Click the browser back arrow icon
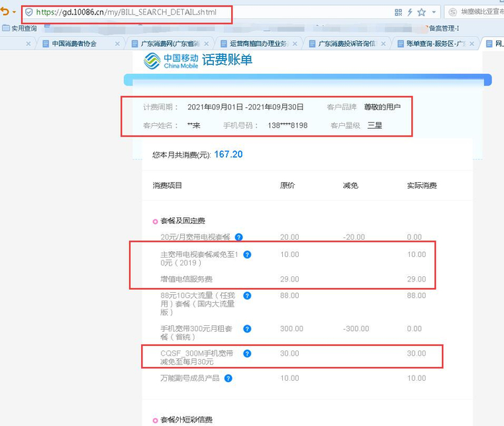504x426 pixels. click(x=4, y=12)
